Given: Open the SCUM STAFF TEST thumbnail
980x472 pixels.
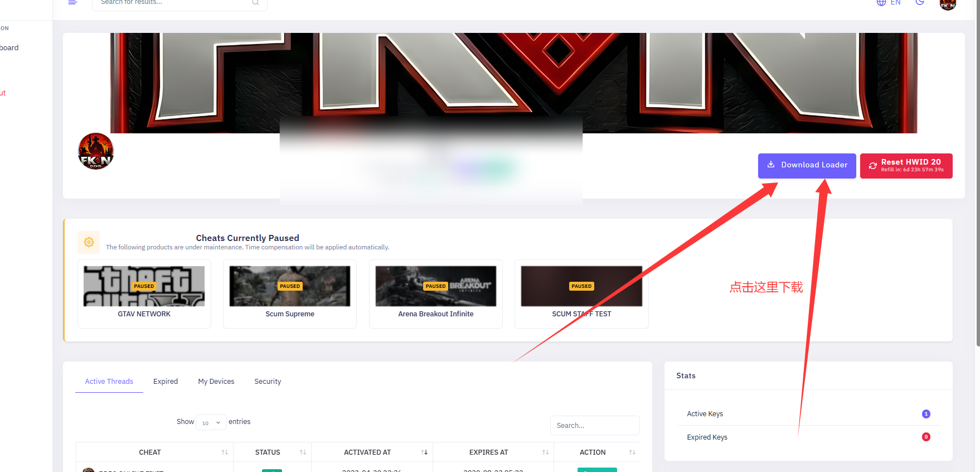Looking at the screenshot, I should [x=581, y=286].
